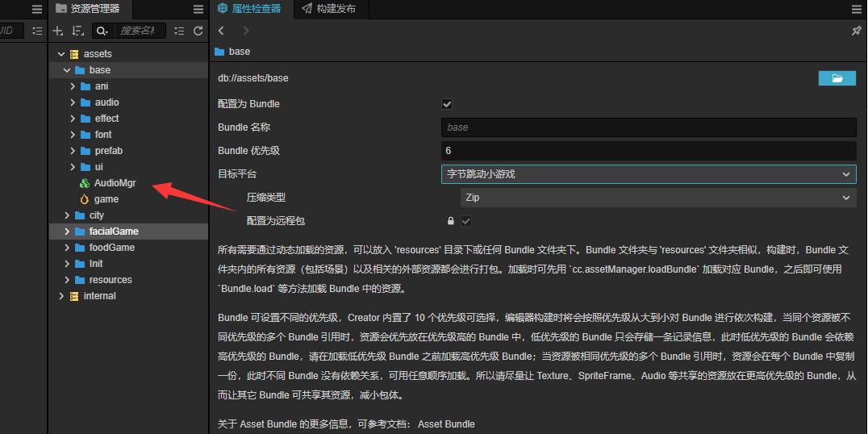Open the 压缩类型 Zip dropdown
Screen dimensions: 868x434
[x=658, y=198]
